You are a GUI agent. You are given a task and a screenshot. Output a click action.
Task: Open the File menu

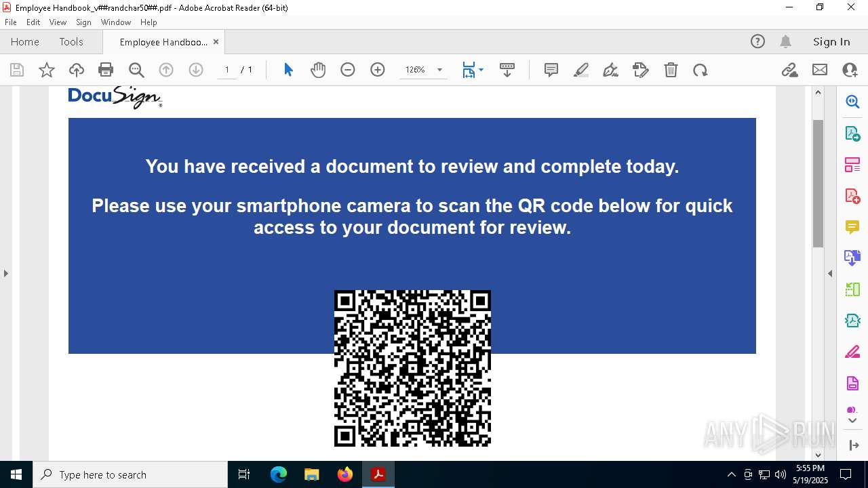click(11, 22)
